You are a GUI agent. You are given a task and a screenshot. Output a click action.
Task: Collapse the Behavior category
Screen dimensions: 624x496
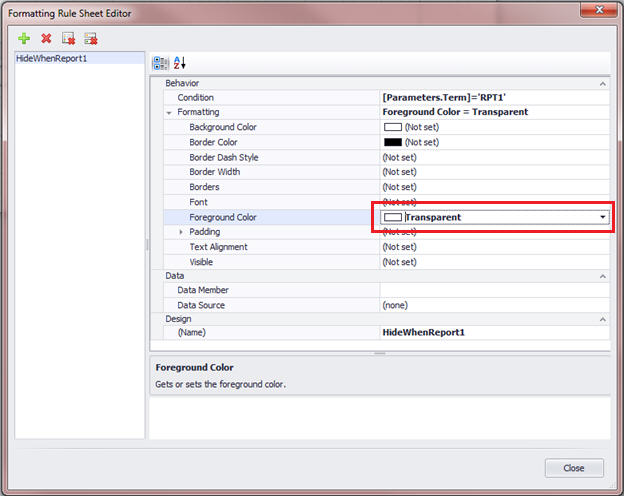pos(602,83)
